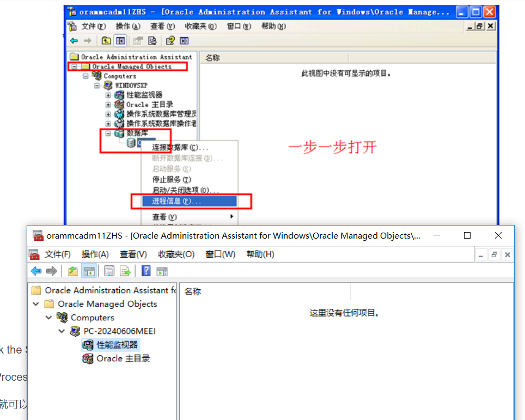The image size is (525, 420).
Task: Click Computers icon in lower window tree
Action: pos(62,317)
